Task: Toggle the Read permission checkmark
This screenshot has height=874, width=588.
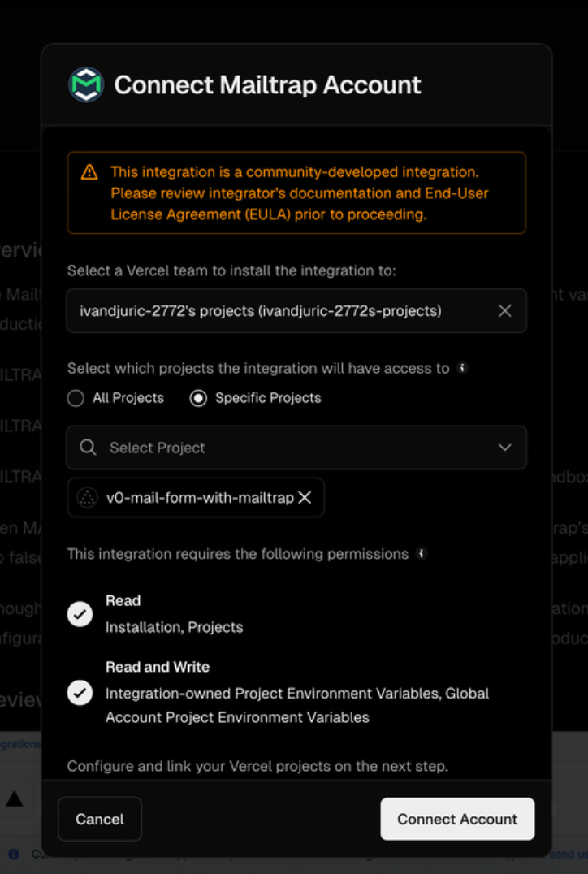Action: (80, 614)
